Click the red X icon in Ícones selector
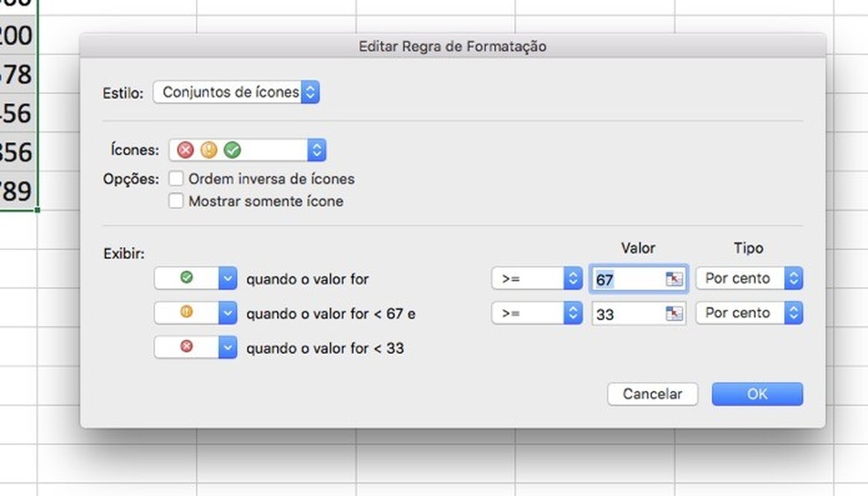The height and width of the screenshot is (496, 868). click(x=185, y=150)
